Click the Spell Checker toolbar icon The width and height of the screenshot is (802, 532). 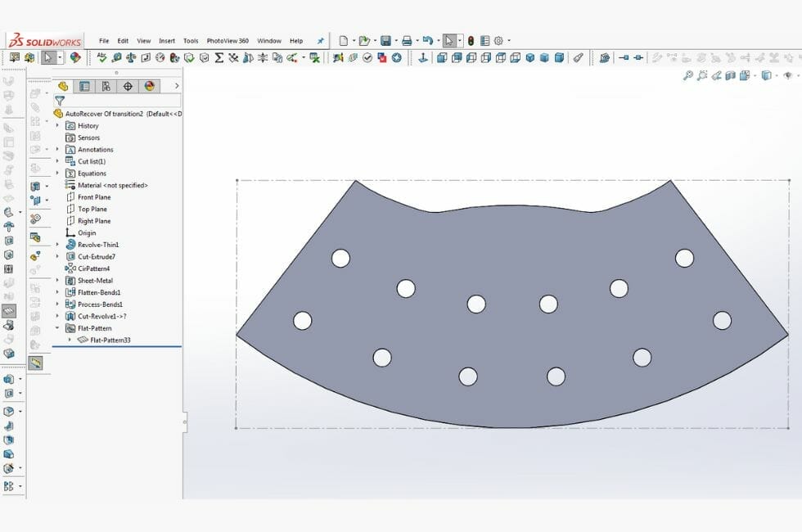(x=101, y=57)
